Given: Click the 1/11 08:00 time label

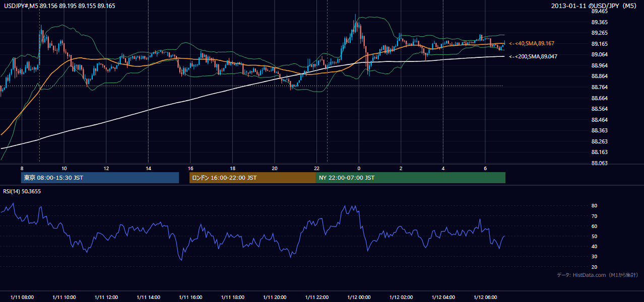Looking at the screenshot, I should click(x=22, y=297).
